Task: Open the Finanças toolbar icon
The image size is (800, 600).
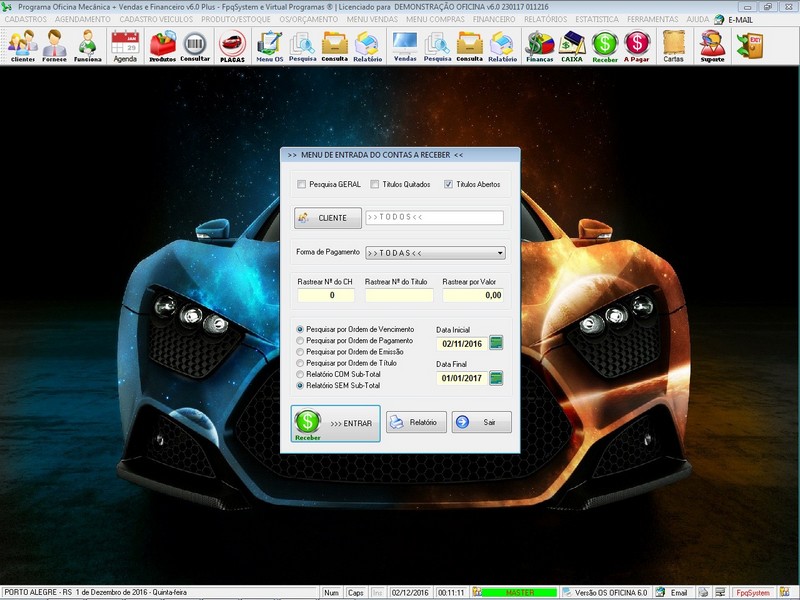Action: [540, 46]
